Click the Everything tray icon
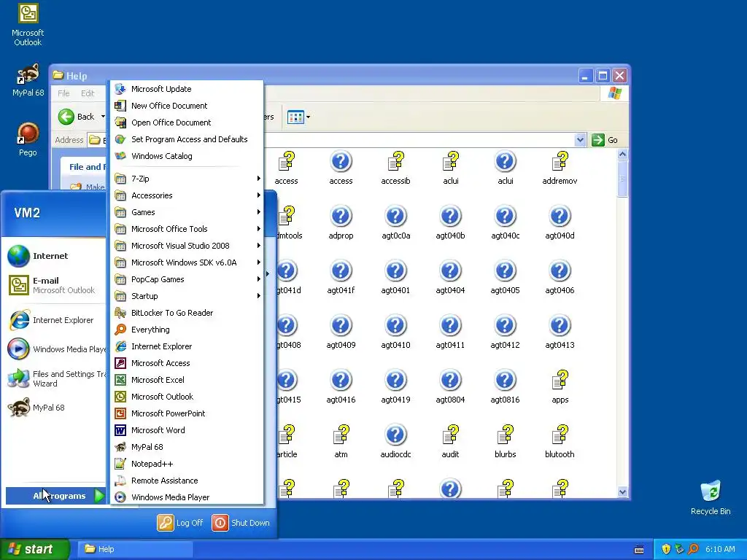This screenshot has height=560, width=747. [693, 549]
